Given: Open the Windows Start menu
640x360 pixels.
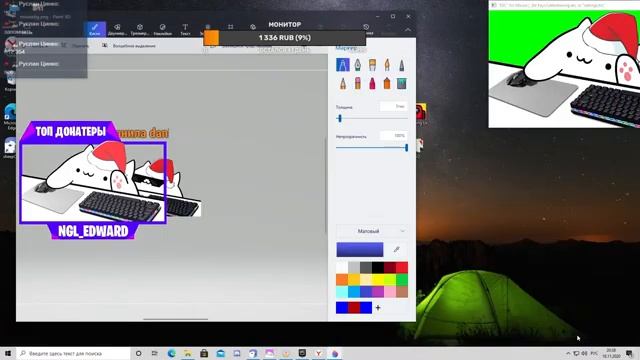Looking at the screenshot, I should [8, 353].
